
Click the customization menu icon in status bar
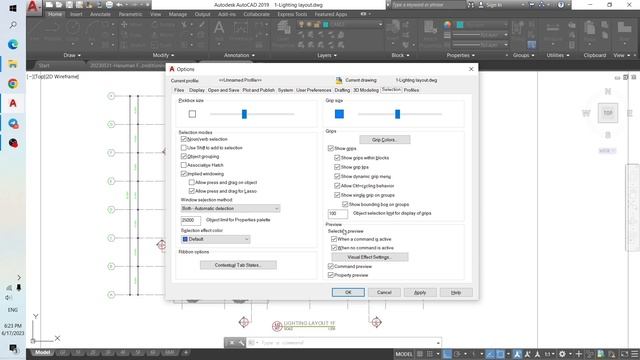click(x=634, y=354)
